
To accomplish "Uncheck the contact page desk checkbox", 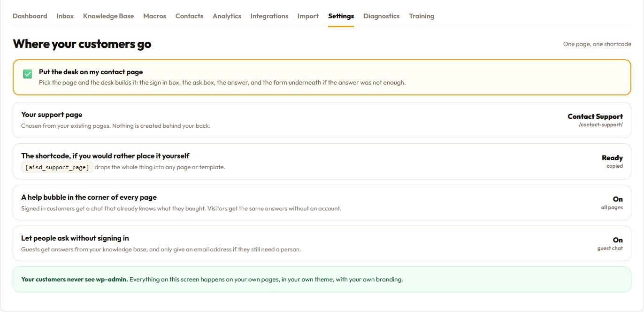I will tap(28, 74).
